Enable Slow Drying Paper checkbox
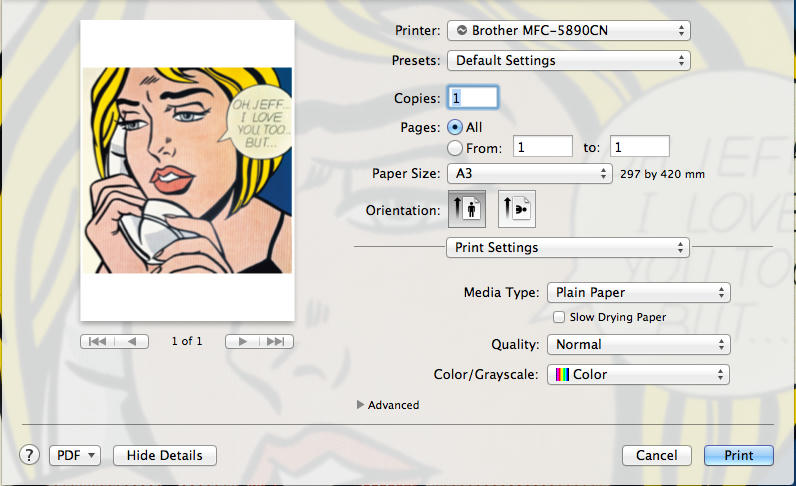796x486 pixels. pos(559,317)
